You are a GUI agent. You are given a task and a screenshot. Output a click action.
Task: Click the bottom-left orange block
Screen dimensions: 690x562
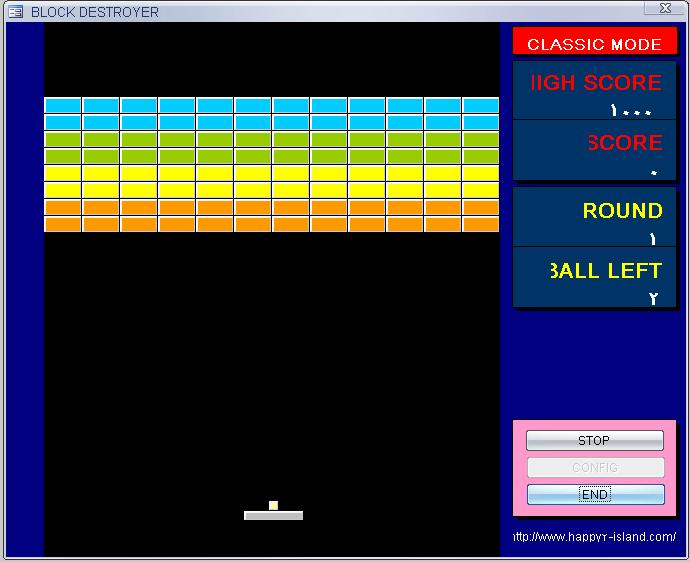pos(63,224)
